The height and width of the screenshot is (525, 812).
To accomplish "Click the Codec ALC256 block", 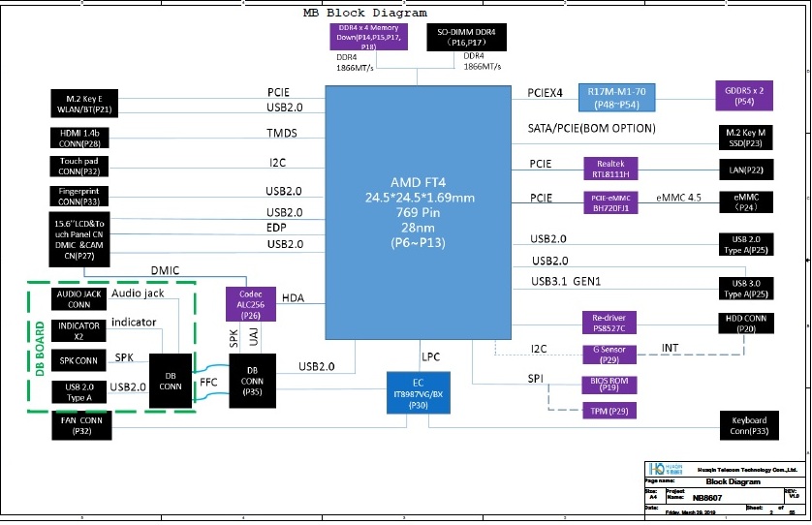I will pos(251,302).
